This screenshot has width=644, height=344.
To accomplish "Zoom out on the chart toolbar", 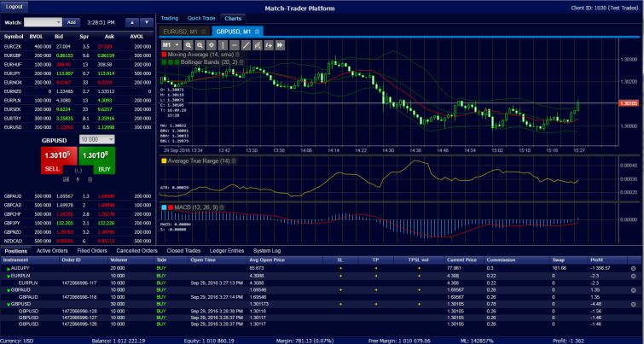I will coord(200,44).
